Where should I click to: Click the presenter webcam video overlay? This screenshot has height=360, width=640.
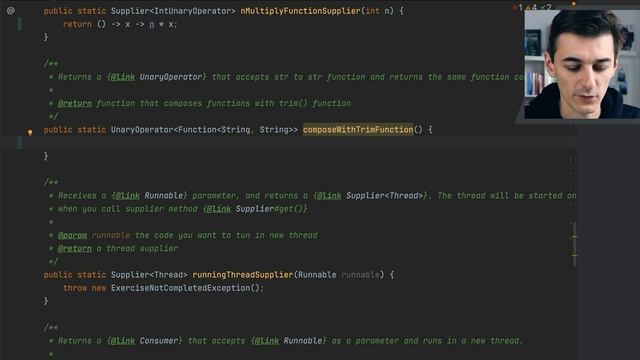[x=582, y=64]
